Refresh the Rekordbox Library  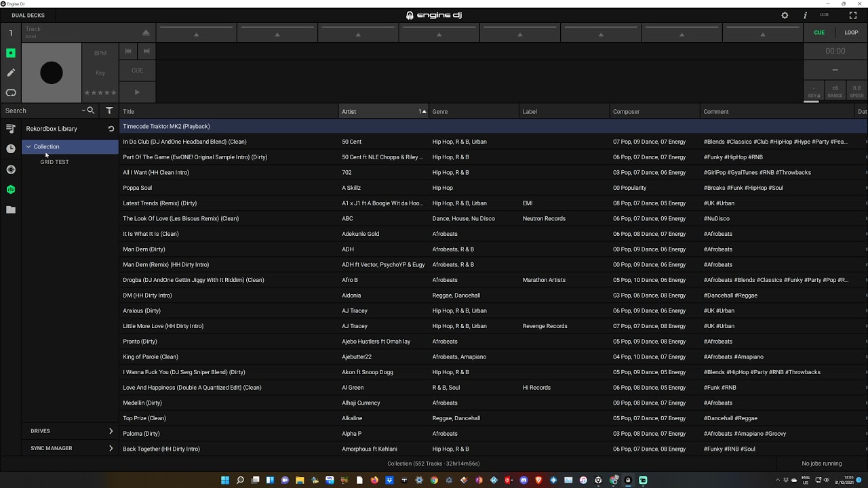[111, 129]
